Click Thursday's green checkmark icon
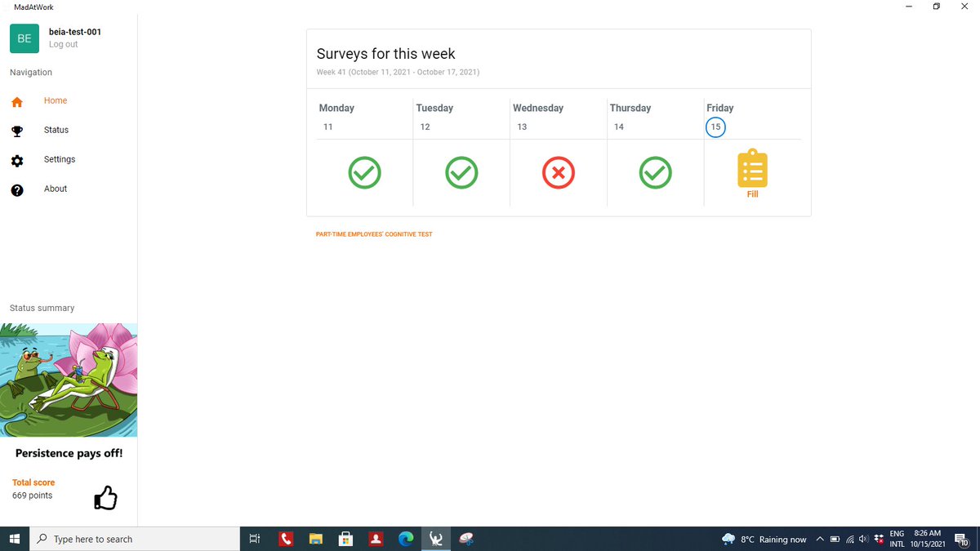 pyautogui.click(x=655, y=172)
